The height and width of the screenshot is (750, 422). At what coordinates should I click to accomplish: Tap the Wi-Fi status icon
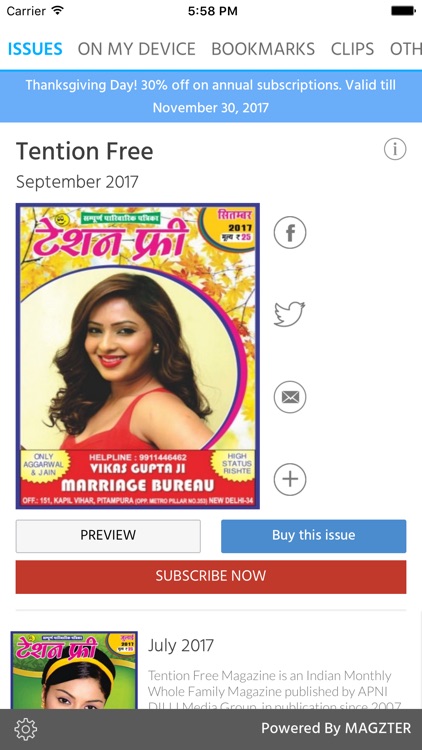[58, 11]
